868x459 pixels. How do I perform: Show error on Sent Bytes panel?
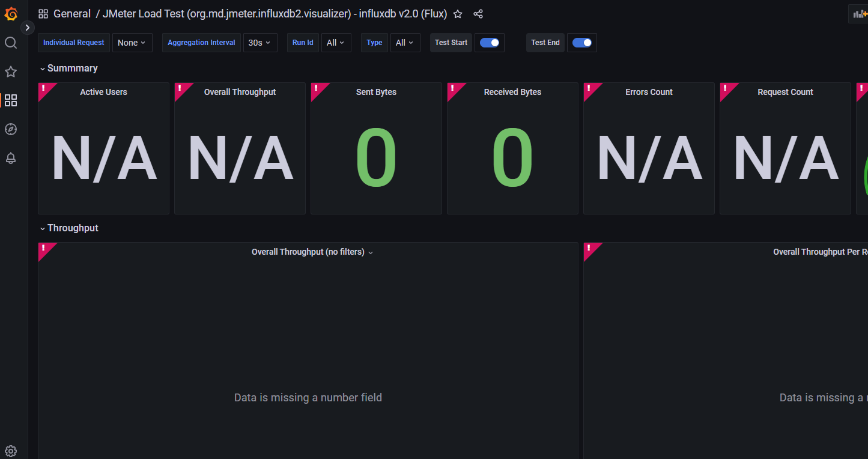(x=317, y=89)
